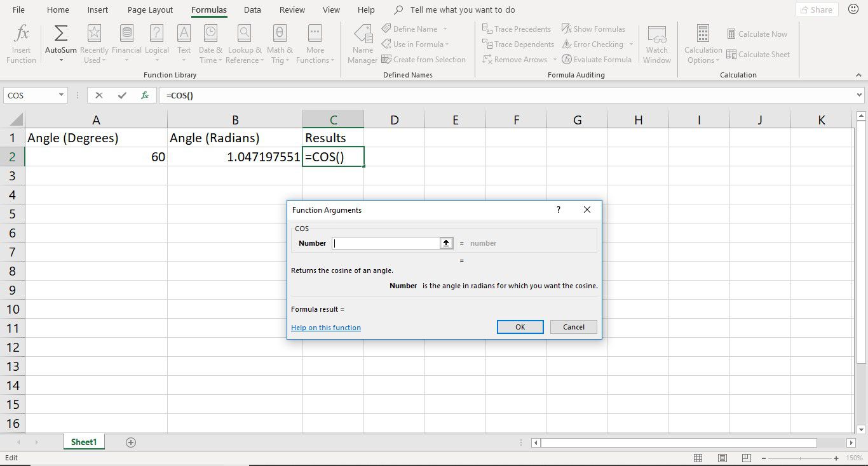Click Define Name in Defined Names
Image resolution: width=868 pixels, height=466 pixels.
[410, 29]
